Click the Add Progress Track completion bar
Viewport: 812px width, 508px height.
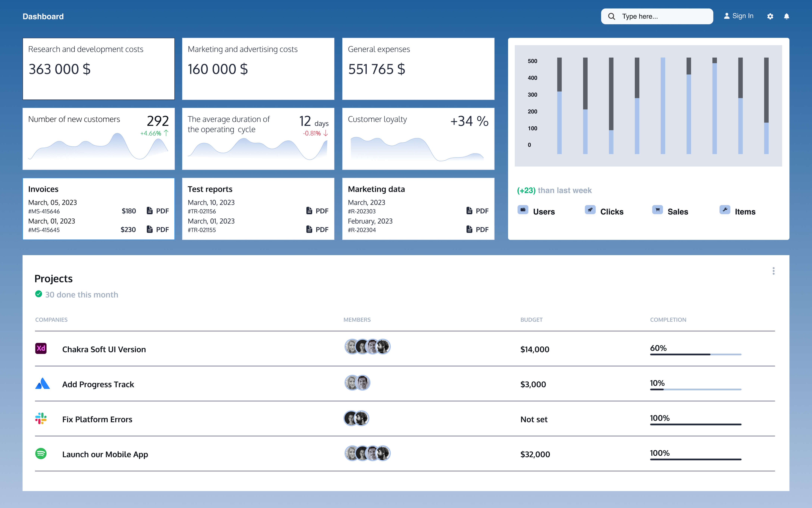[x=696, y=389]
